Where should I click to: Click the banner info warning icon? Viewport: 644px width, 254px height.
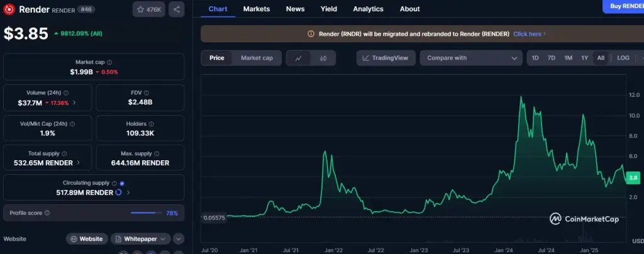pyautogui.click(x=311, y=34)
